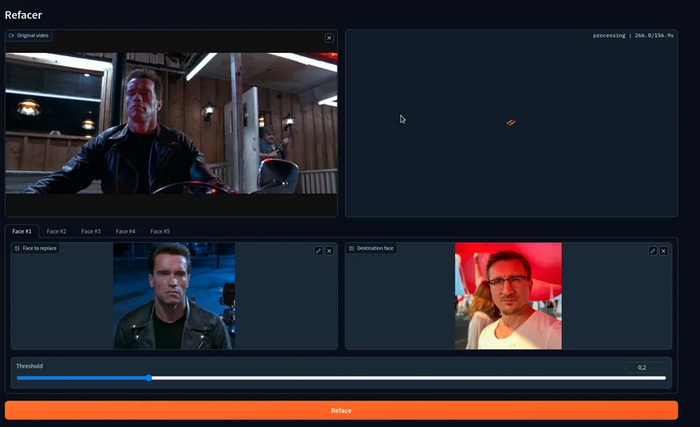Click the Face to replace photo thumbnail
The height and width of the screenshot is (427, 700).
click(x=174, y=296)
